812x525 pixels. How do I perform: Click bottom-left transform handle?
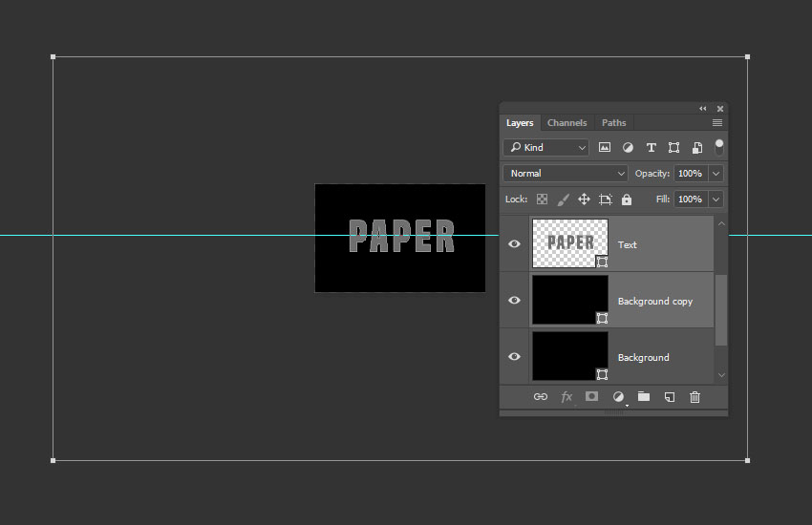tap(53, 460)
